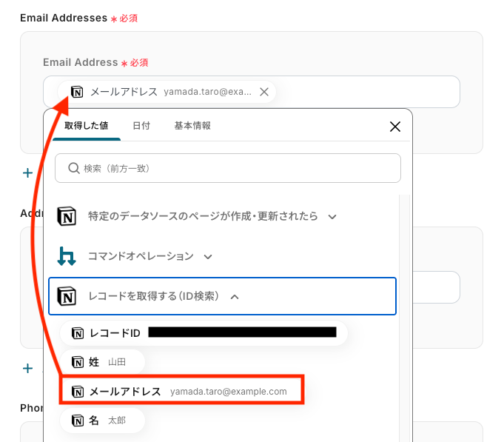504x442 pixels.
Task: Remove the メールアドレス chip from Email Address field
Action: pyautogui.click(x=264, y=92)
